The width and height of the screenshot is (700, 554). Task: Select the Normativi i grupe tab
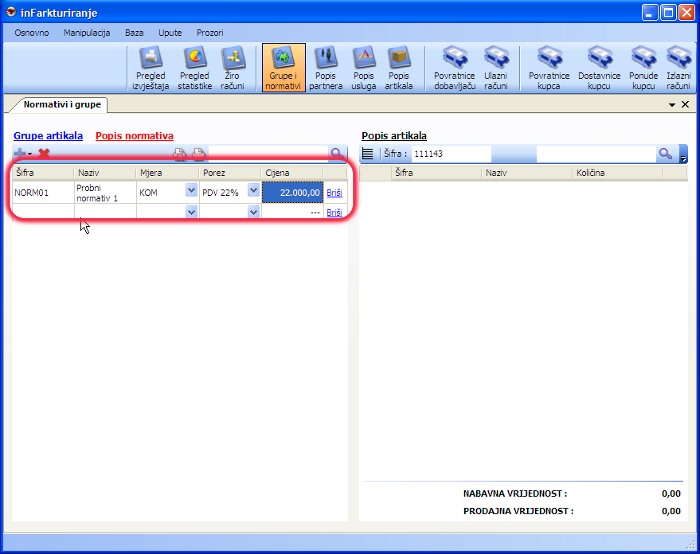coord(62,104)
